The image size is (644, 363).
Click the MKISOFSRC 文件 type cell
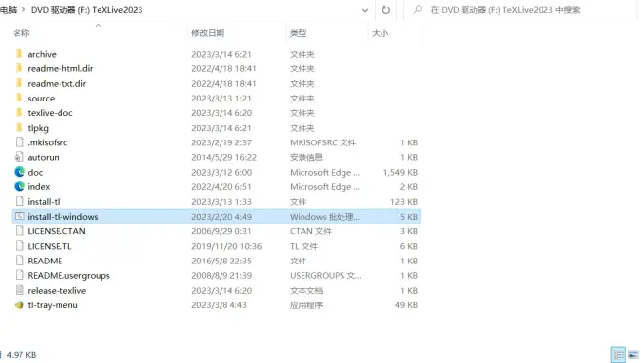click(323, 142)
